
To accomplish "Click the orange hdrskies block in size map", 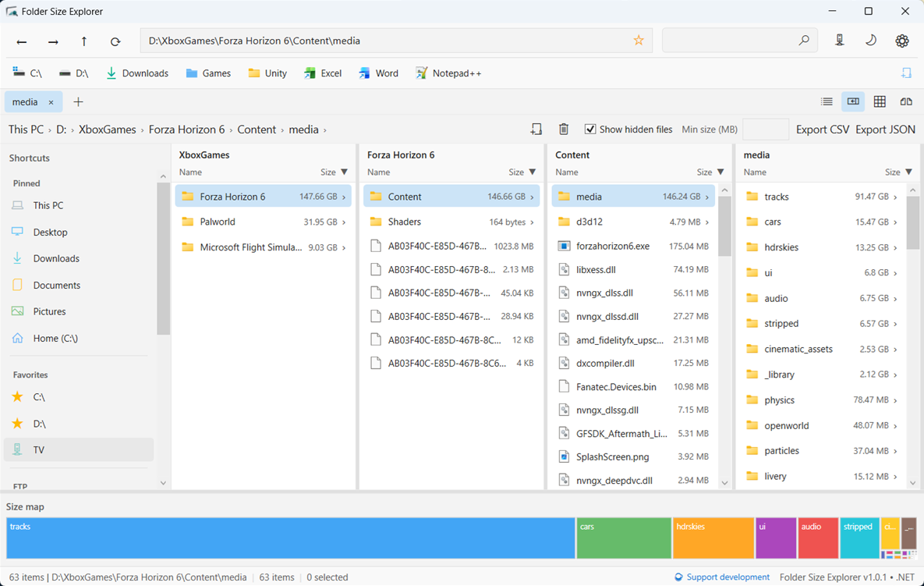I will pyautogui.click(x=713, y=538).
